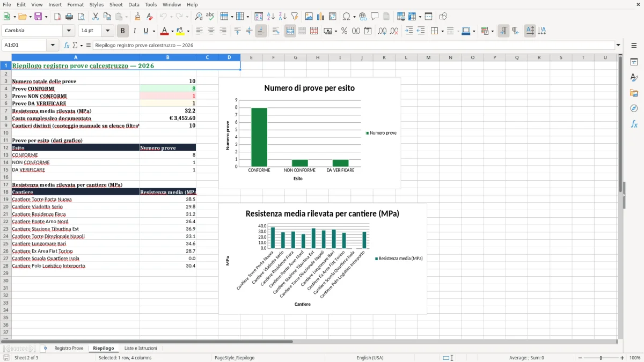Click the Save document icon
Image resolution: width=644 pixels, height=362 pixels.
click(x=38, y=17)
